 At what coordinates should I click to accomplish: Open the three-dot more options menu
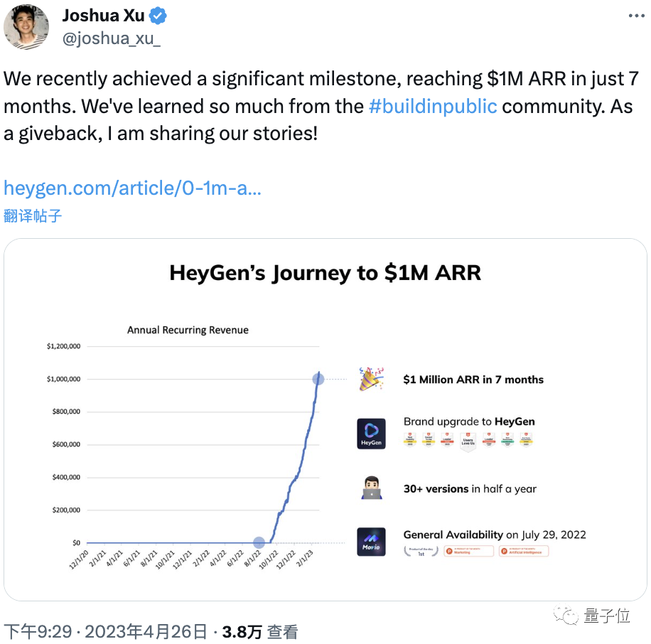pyautogui.click(x=636, y=16)
